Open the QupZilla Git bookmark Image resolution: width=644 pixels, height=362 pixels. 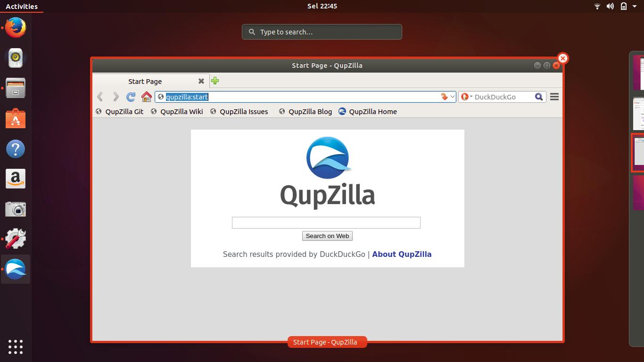click(119, 112)
